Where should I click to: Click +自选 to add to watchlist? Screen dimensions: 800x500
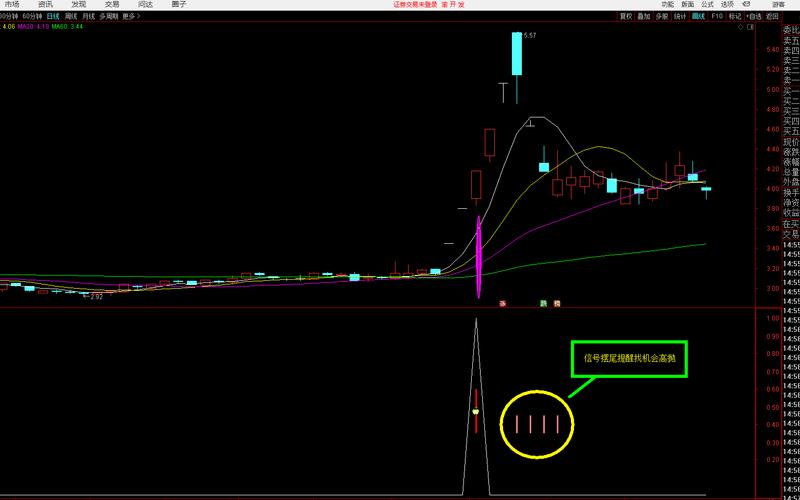coord(752,17)
